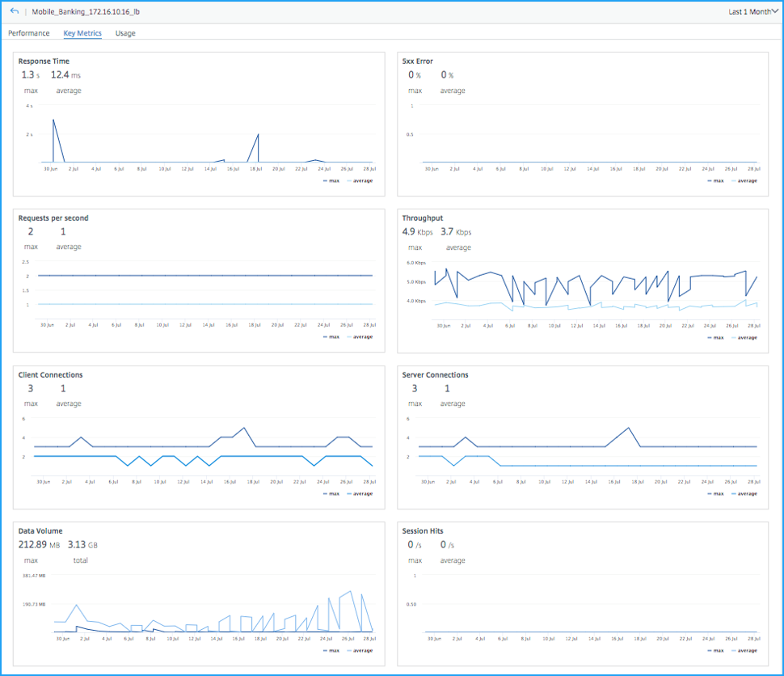The width and height of the screenshot is (784, 676).
Task: Toggle average legend in Server Connections chart
Action: pyautogui.click(x=744, y=494)
